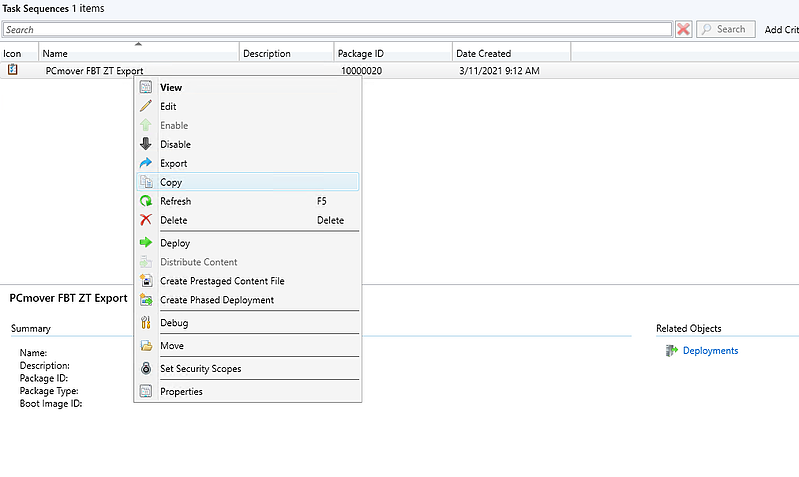Choose the Delete menu entry
Image resolution: width=799 pixels, height=477 pixels.
248,220
